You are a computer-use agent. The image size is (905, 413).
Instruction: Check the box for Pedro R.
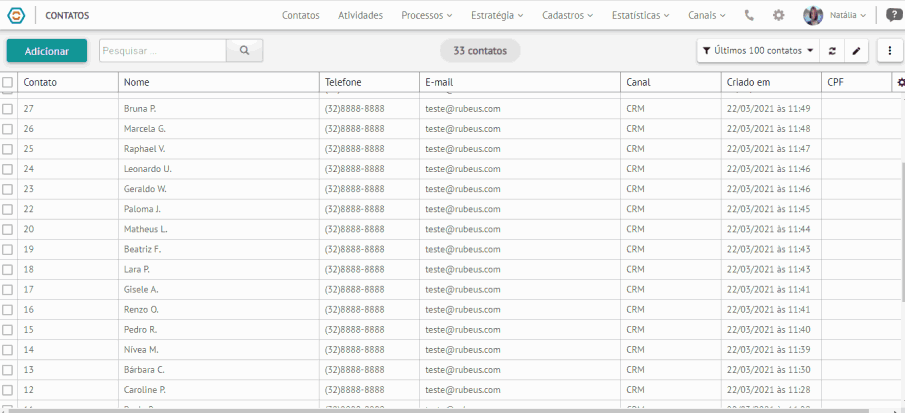(7, 330)
